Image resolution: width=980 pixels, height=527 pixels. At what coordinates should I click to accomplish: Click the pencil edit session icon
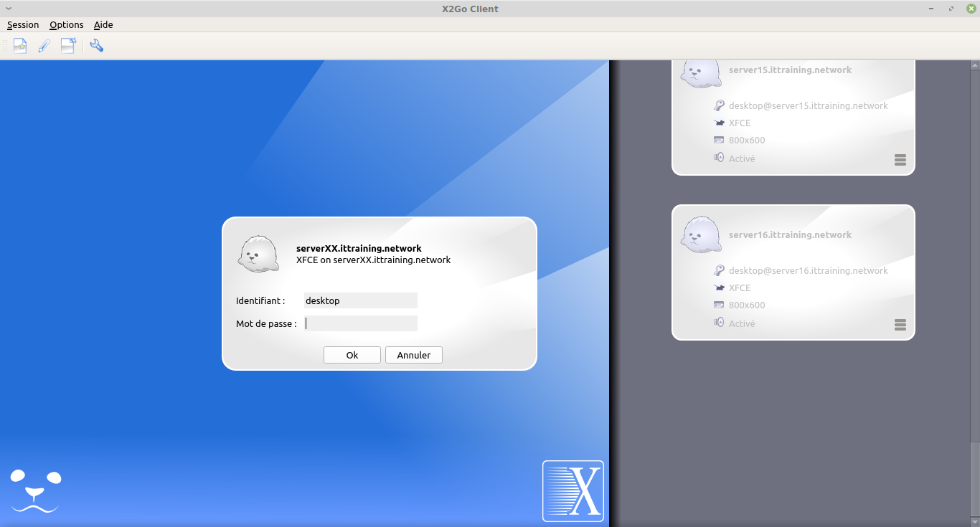coord(44,46)
